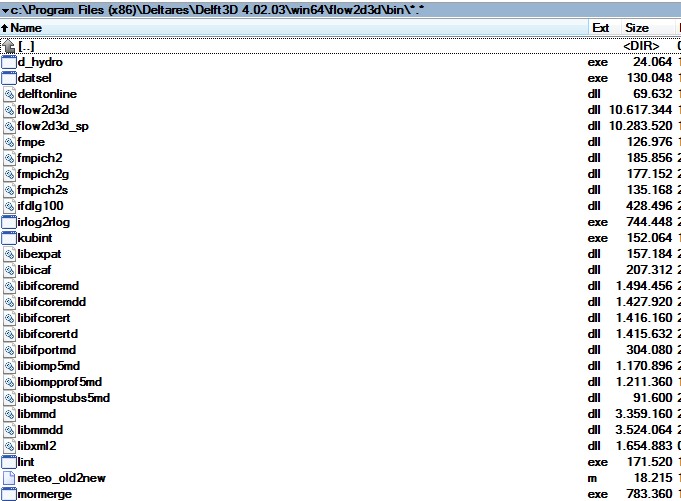Click the d_hydro executable file icon
The image size is (681, 501).
tap(9, 62)
